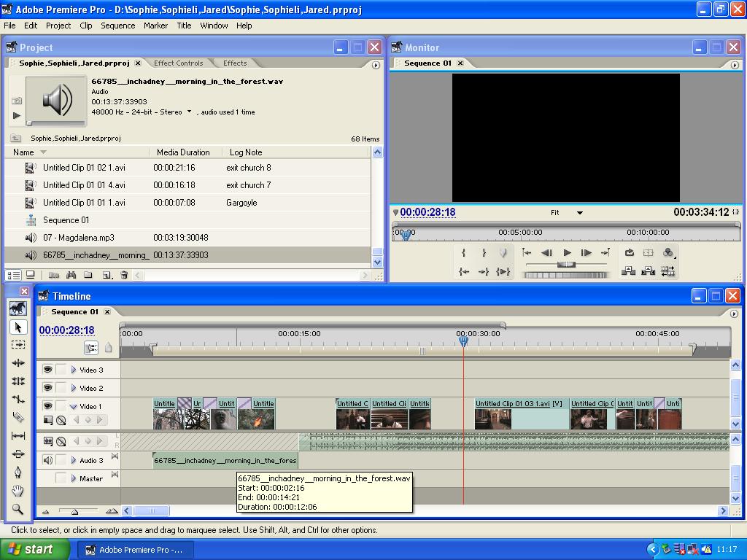Hide Video 2 track eye
This screenshot has width=747, height=560.
click(47, 388)
